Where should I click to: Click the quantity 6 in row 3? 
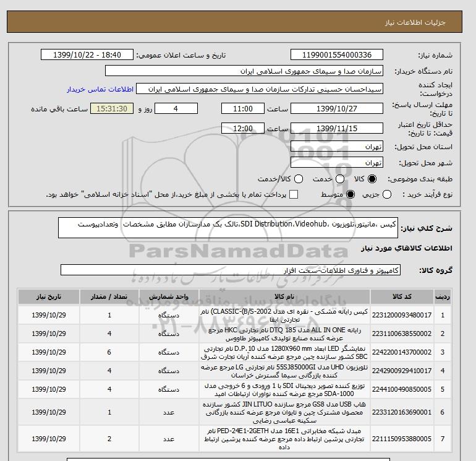pos(109,352)
